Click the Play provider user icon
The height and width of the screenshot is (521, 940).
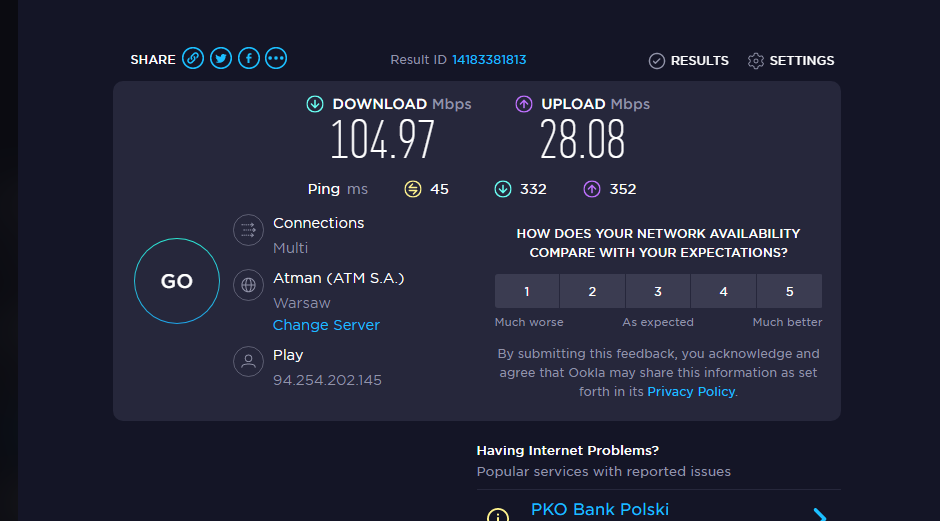pyautogui.click(x=248, y=361)
